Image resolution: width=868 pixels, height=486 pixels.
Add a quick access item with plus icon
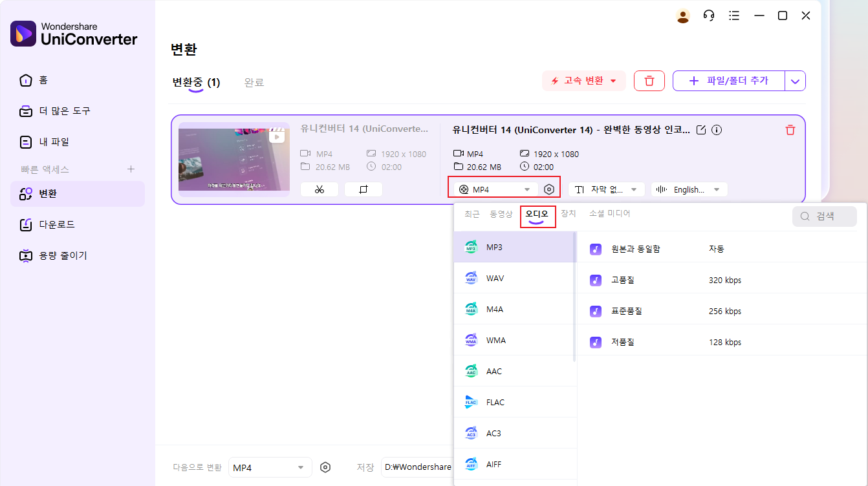[x=131, y=169]
